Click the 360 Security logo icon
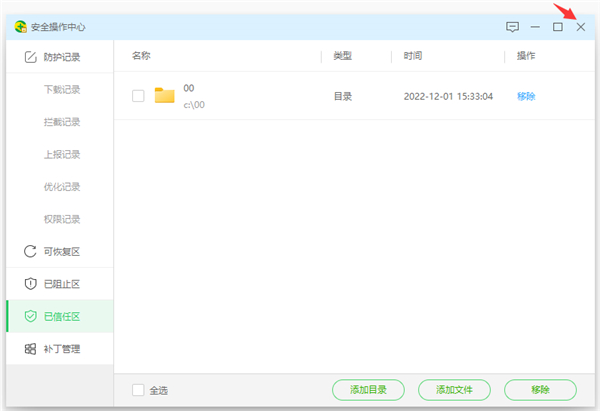This screenshot has height=411, width=600. 20,27
